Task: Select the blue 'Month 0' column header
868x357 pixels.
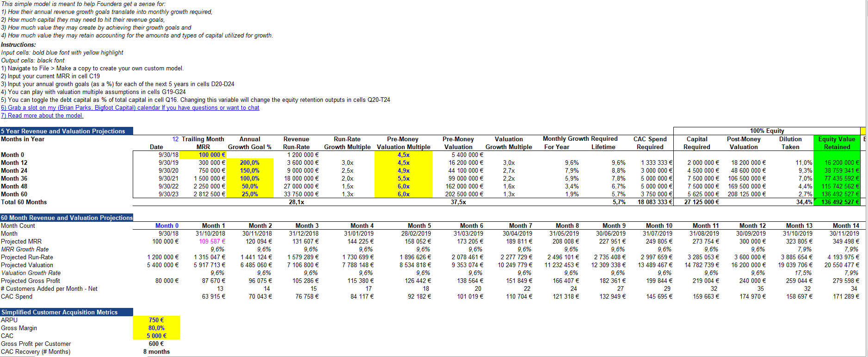Action: (166, 225)
